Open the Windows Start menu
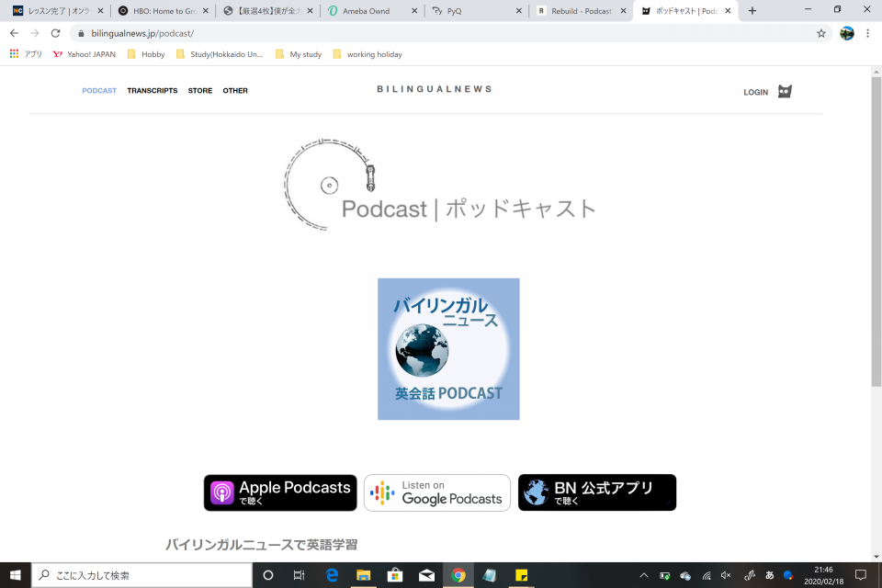882x588 pixels. coord(16,575)
